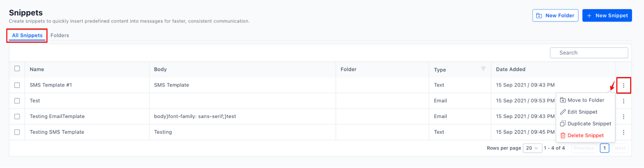
Task: Toggle the select-all checkbox in header
Action: (x=17, y=68)
